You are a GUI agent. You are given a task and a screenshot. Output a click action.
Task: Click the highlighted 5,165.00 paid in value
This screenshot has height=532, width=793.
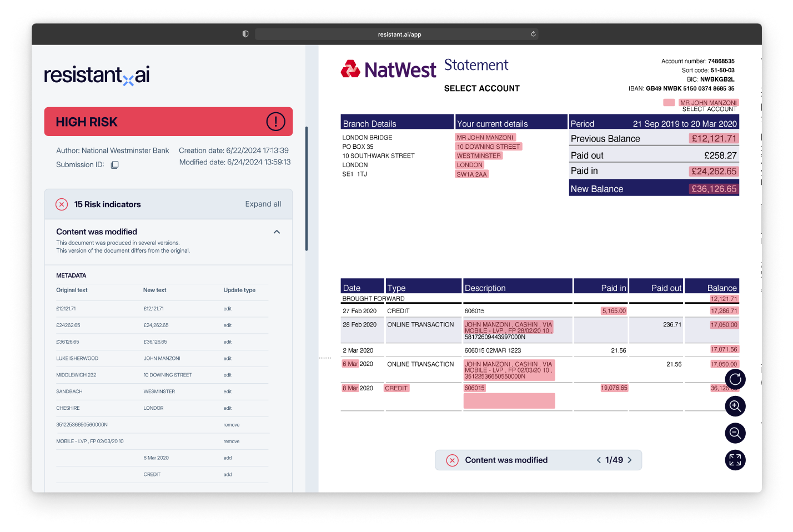[x=614, y=311]
